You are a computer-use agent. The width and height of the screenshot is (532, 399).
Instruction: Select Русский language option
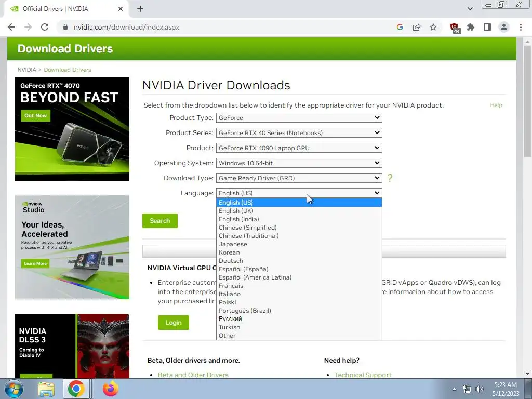299,319
